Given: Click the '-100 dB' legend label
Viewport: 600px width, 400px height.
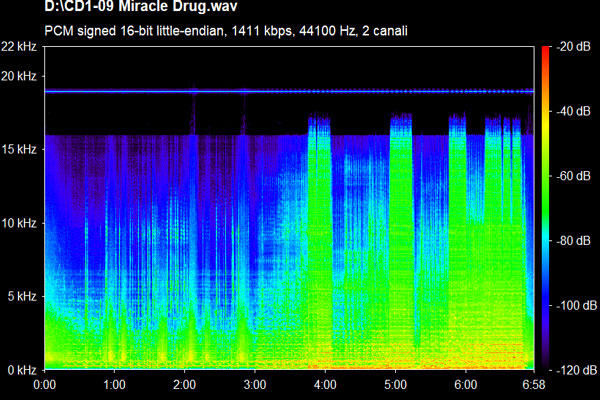Looking at the screenshot, I should point(576,305).
